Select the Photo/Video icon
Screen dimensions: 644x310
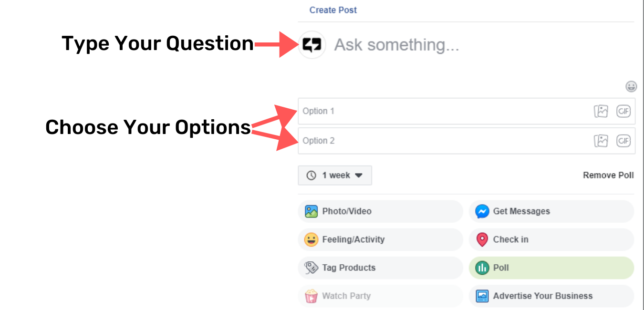[x=311, y=211]
